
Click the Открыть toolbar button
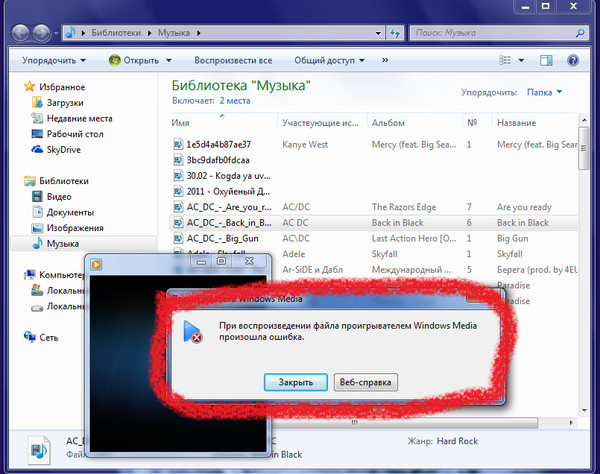[134, 60]
